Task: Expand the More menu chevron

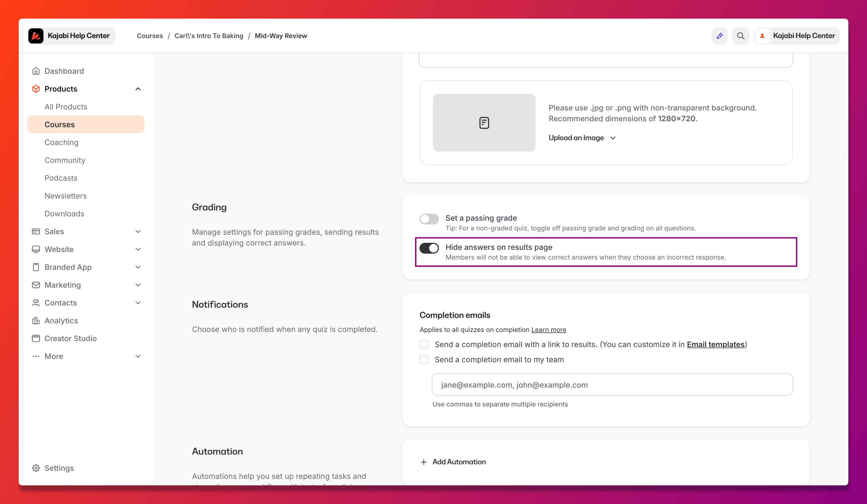Action: (138, 356)
